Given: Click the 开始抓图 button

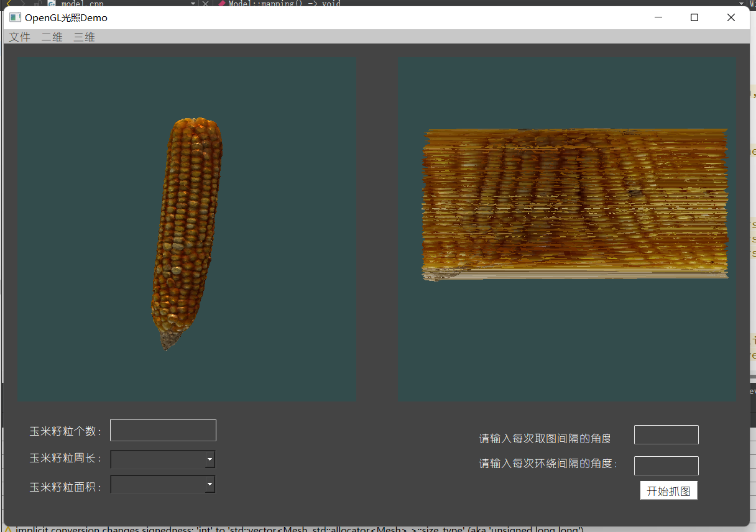Looking at the screenshot, I should tap(669, 491).
